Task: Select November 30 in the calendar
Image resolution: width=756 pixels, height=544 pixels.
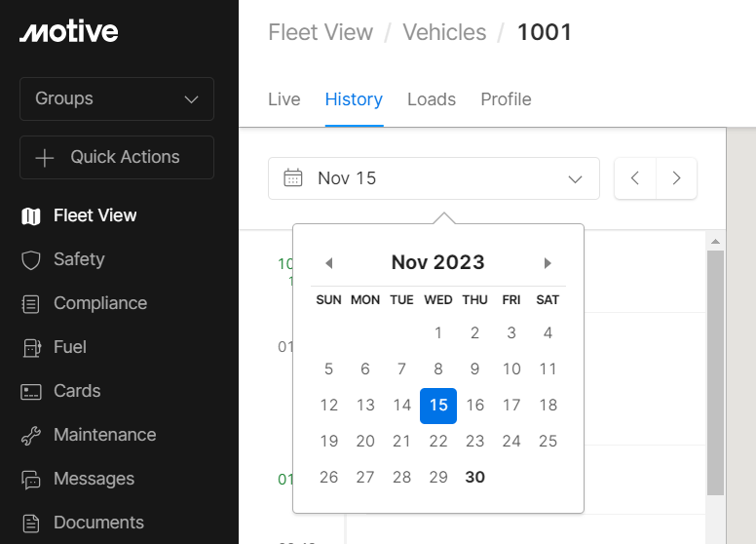Action: pyautogui.click(x=474, y=477)
